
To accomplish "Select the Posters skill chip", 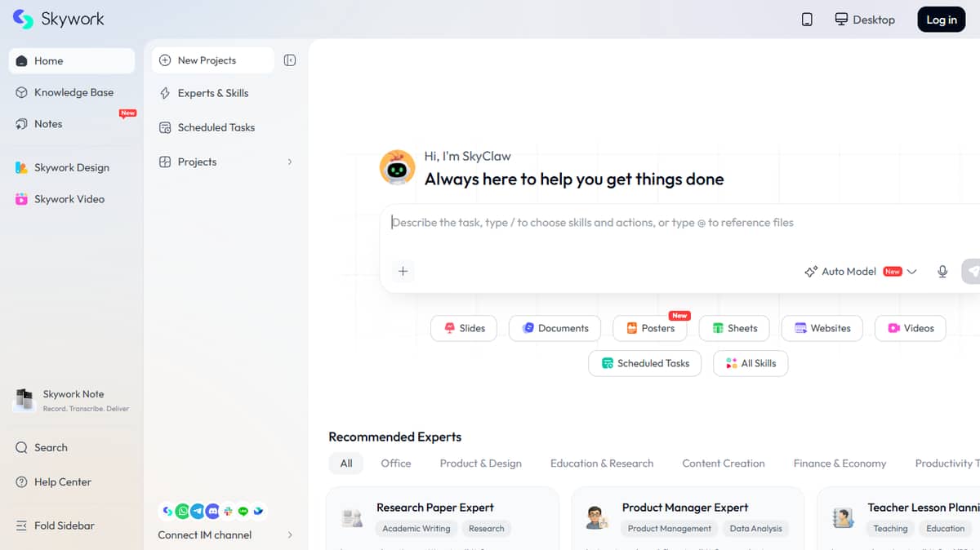I will click(650, 328).
